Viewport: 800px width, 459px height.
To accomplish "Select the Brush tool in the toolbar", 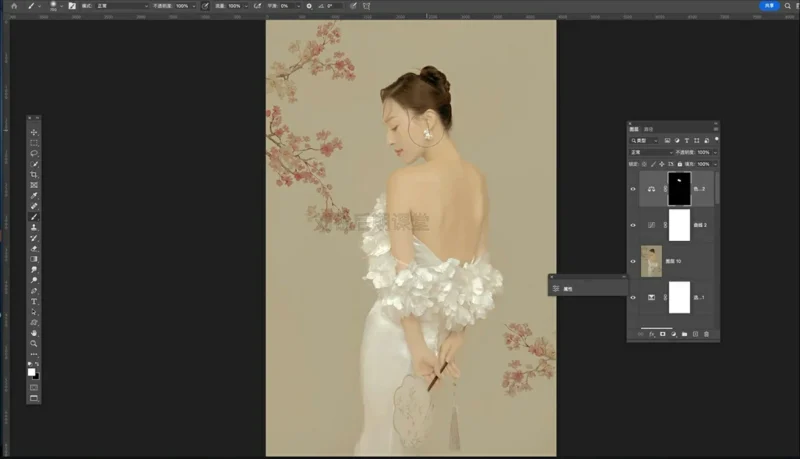I will pos(34,216).
